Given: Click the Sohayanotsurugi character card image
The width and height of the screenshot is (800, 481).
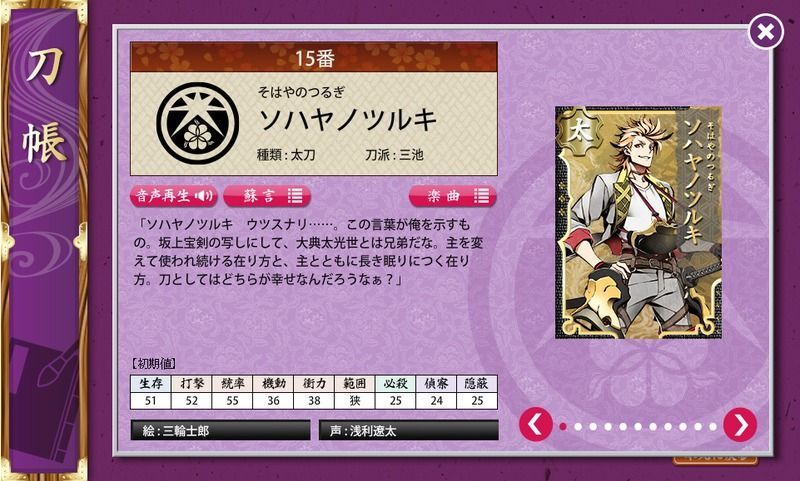Looking at the screenshot, I should 638,222.
